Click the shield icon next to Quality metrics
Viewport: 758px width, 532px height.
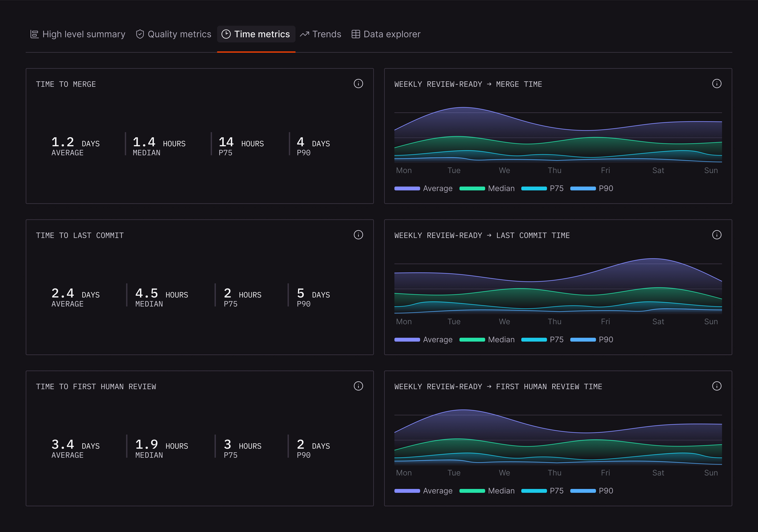[140, 34]
